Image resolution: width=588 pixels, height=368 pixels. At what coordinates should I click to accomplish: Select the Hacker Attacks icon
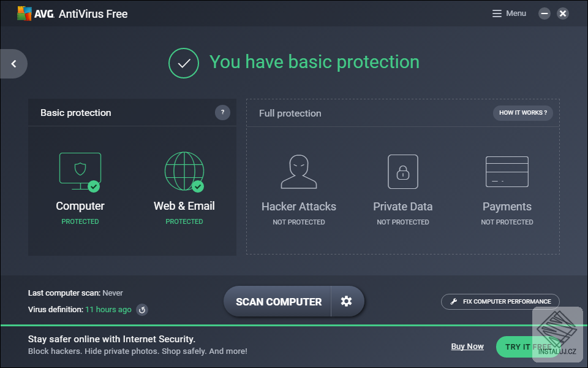tap(299, 171)
